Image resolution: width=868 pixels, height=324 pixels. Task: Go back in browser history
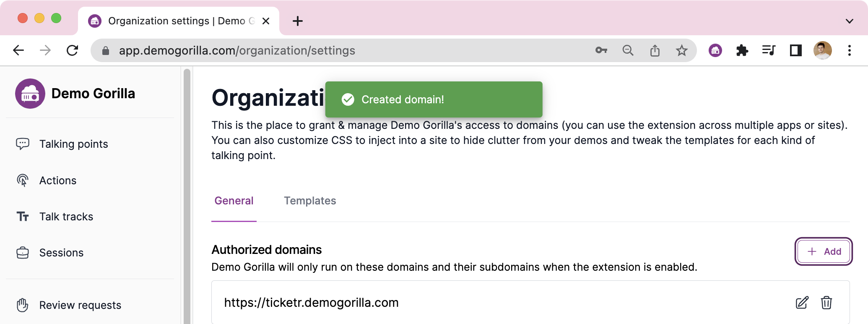point(19,50)
